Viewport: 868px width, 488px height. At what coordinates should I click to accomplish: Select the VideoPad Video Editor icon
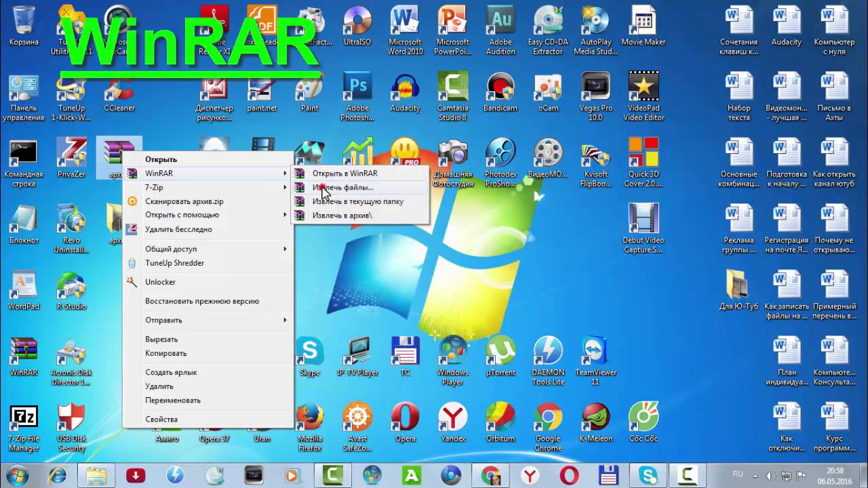tap(643, 96)
